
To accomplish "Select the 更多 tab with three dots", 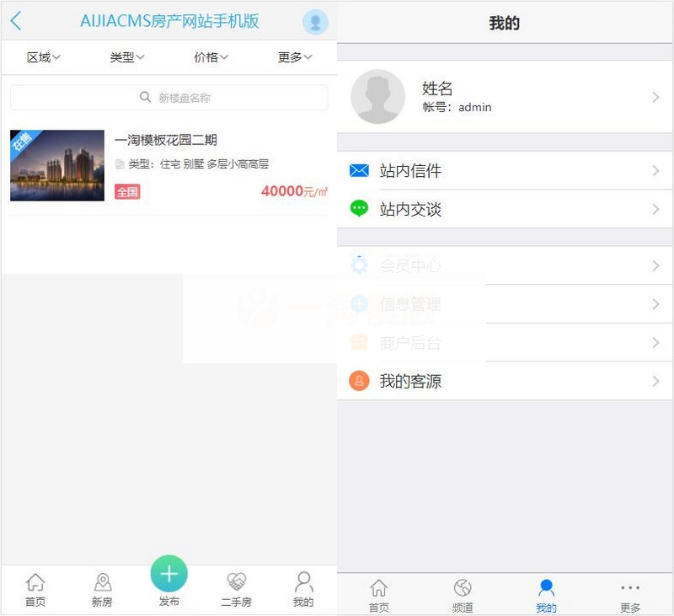I will click(629, 594).
